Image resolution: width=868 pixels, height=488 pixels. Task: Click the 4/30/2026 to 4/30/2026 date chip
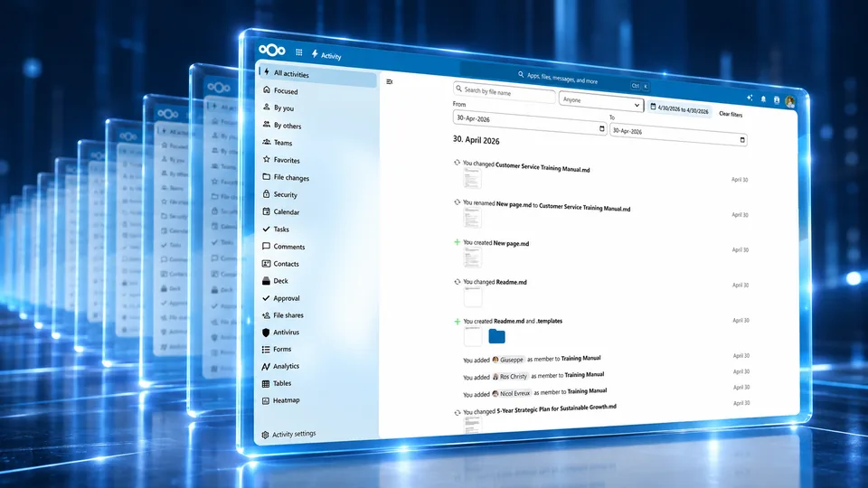click(x=680, y=109)
